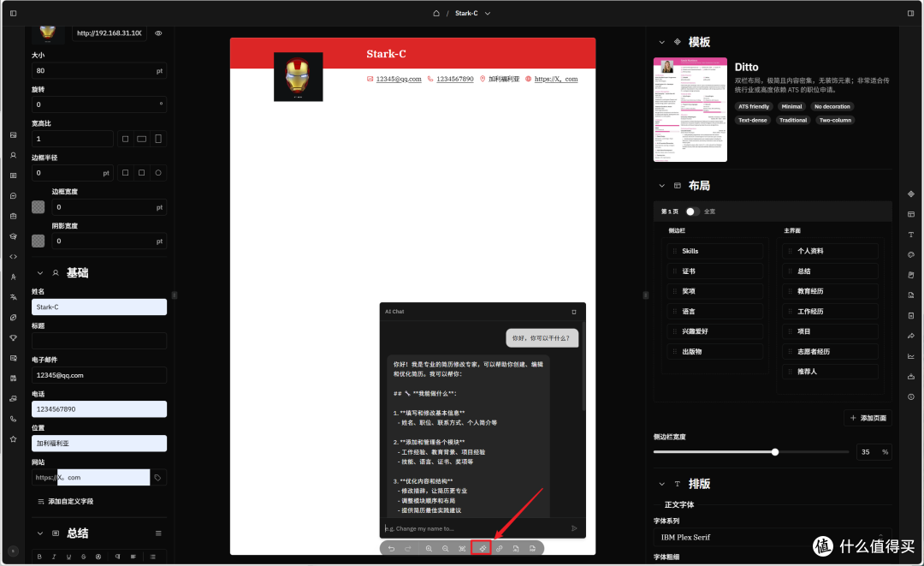Select 兴趣爱好 item in sidebar layout
924x566 pixels.
pos(714,331)
